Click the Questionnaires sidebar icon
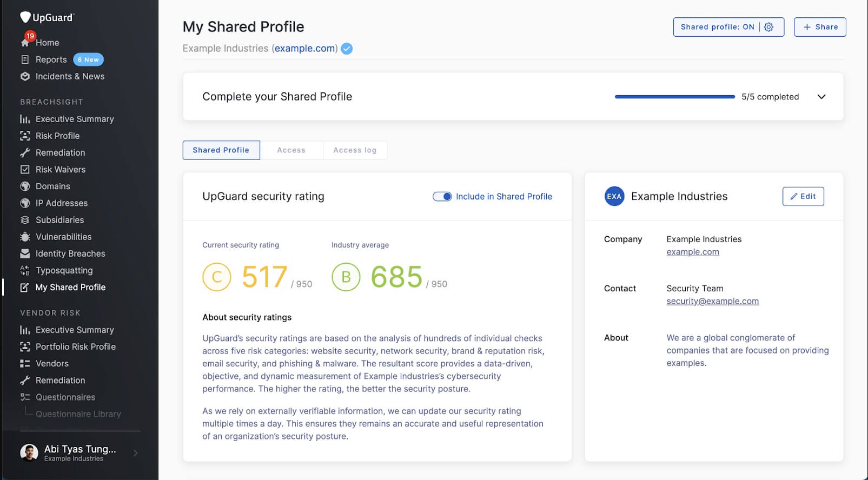 pos(25,397)
